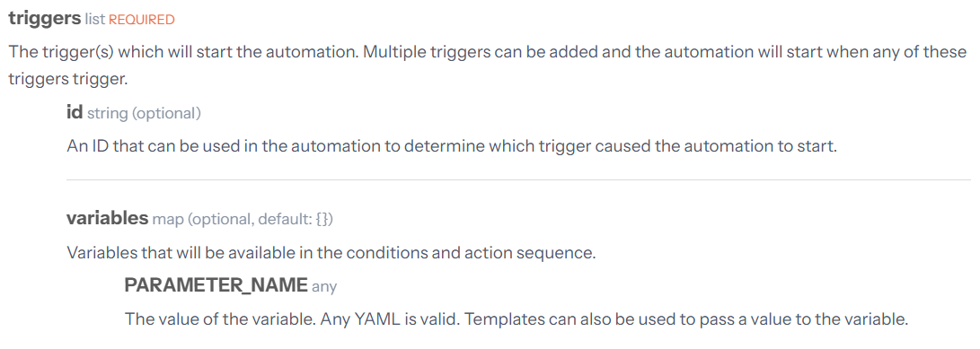Select the bold "id" parameter name

tap(75, 112)
